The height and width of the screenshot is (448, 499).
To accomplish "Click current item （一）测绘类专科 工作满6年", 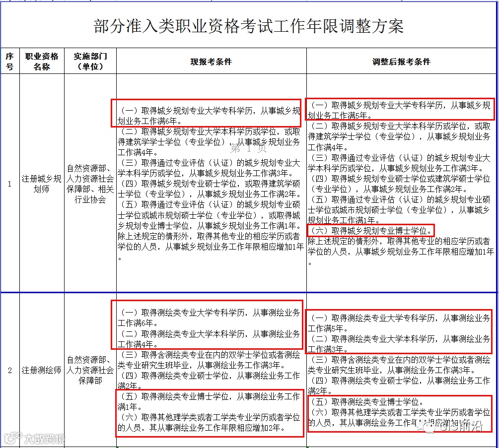I will click(209, 318).
